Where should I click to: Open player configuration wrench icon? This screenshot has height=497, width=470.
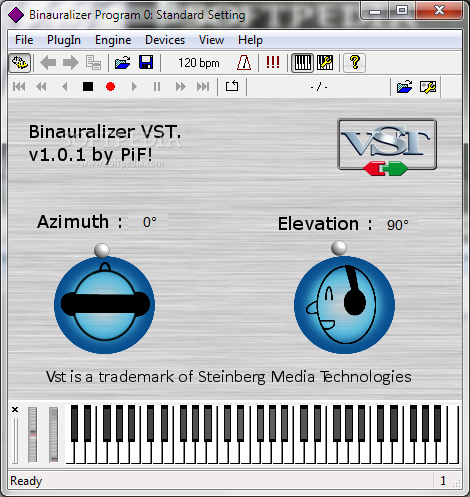[428, 87]
